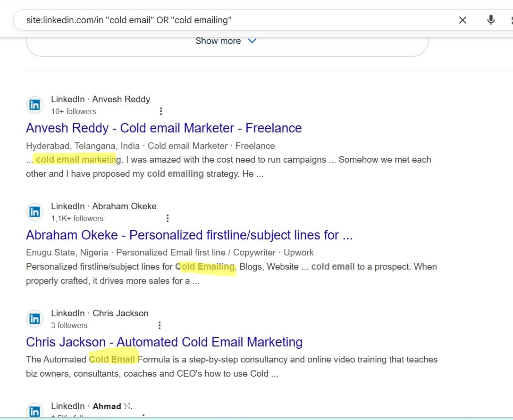Start voice search with the microphone icon
The height and width of the screenshot is (420, 513).
point(491,20)
